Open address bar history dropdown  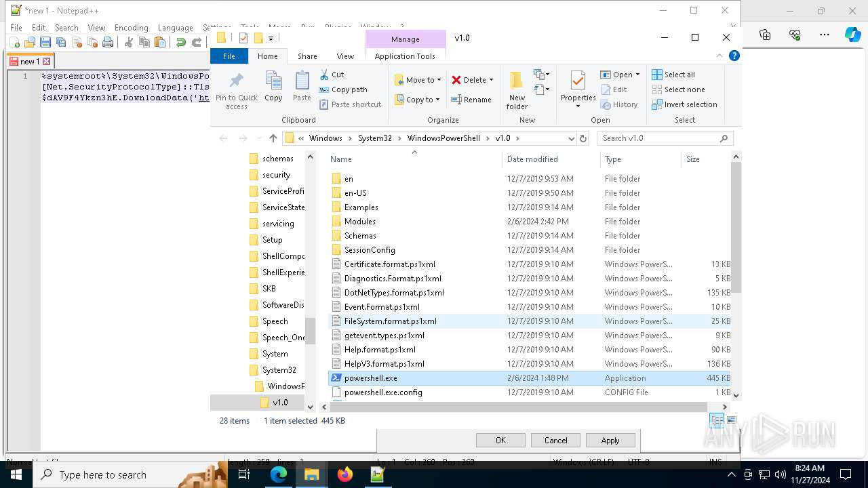click(x=571, y=138)
